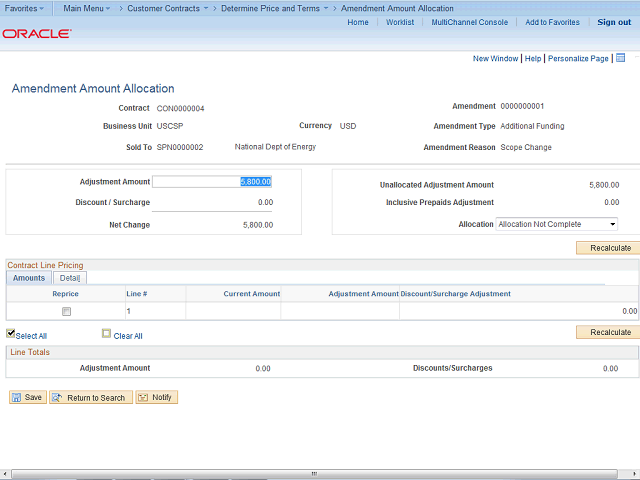Expand the Main Menu dropdown
Screen dimensions: 640x480
(x=87, y=8)
